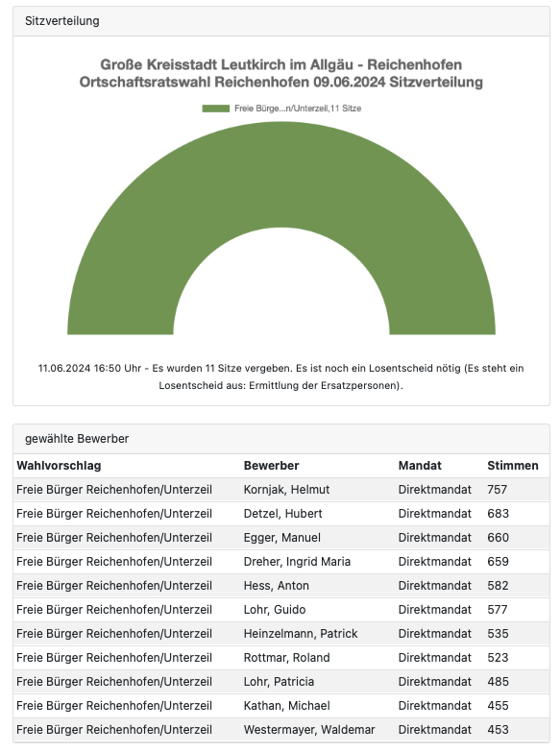
Task: Select the Rottmar, Roland row
Action: click(x=281, y=658)
